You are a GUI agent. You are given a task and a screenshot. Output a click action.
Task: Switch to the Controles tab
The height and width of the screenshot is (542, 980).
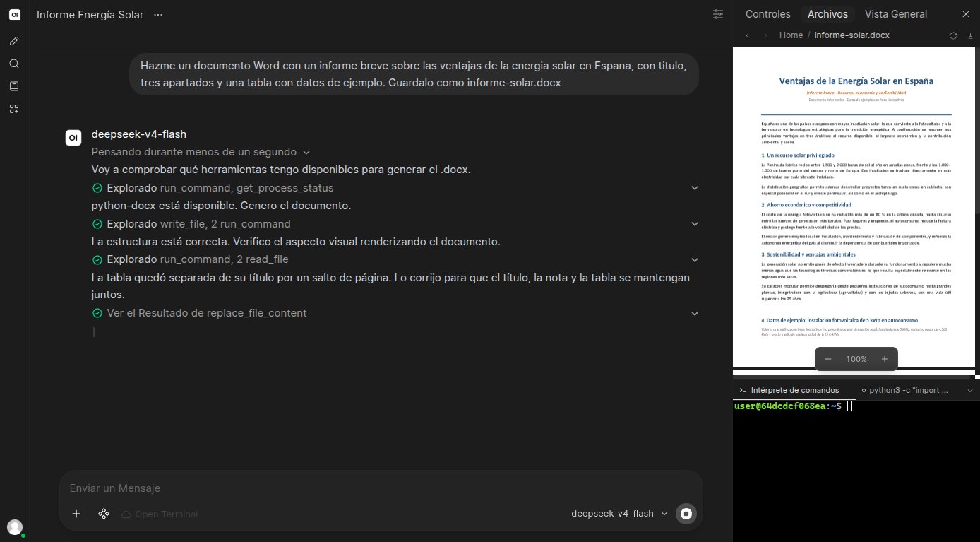767,14
